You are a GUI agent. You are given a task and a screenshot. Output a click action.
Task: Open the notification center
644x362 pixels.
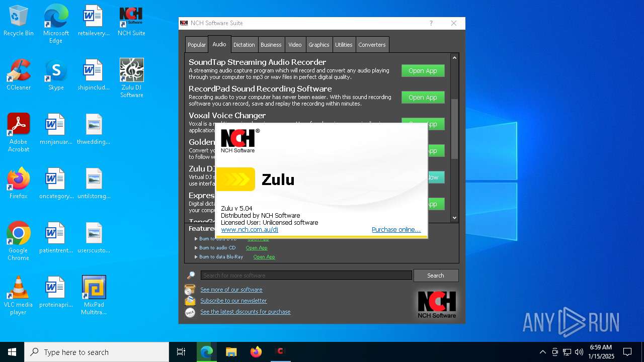(627, 352)
